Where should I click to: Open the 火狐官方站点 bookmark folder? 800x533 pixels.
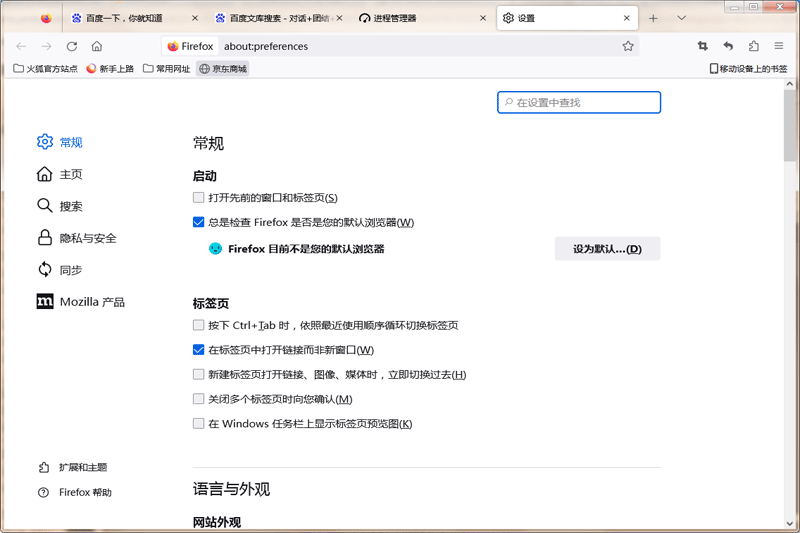coord(45,68)
